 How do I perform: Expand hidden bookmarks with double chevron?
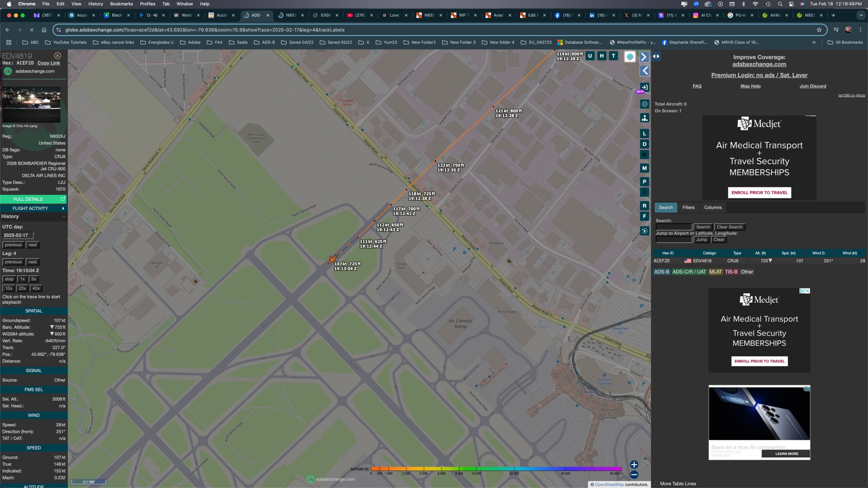tap(814, 42)
